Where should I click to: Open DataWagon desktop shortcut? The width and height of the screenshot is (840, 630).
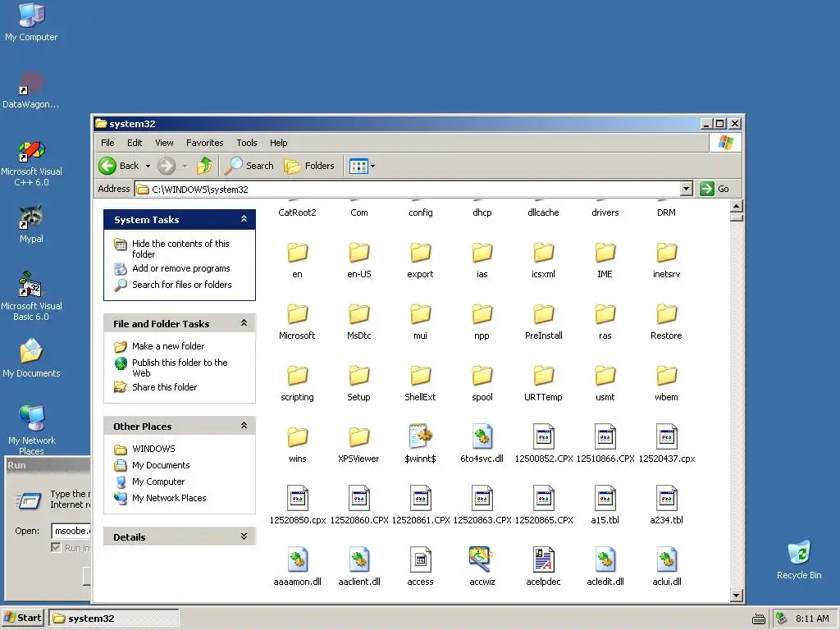tap(31, 90)
